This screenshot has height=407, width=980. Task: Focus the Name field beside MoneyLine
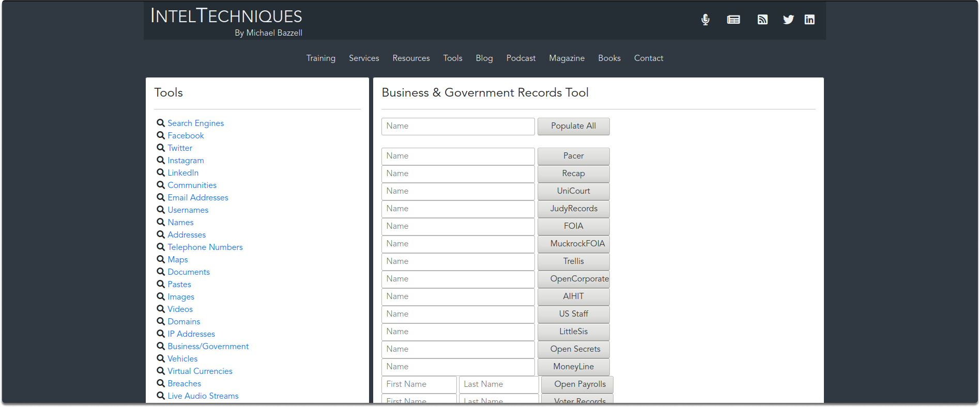pyautogui.click(x=458, y=367)
